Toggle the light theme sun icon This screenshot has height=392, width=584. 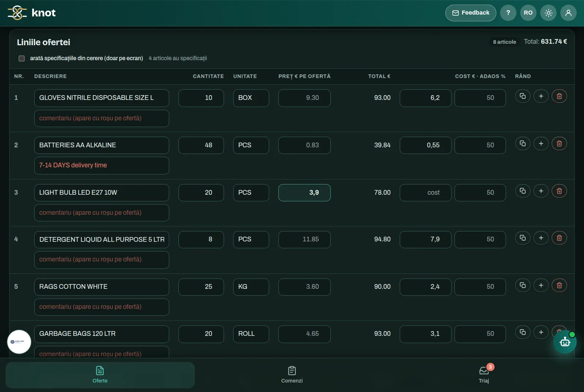548,13
